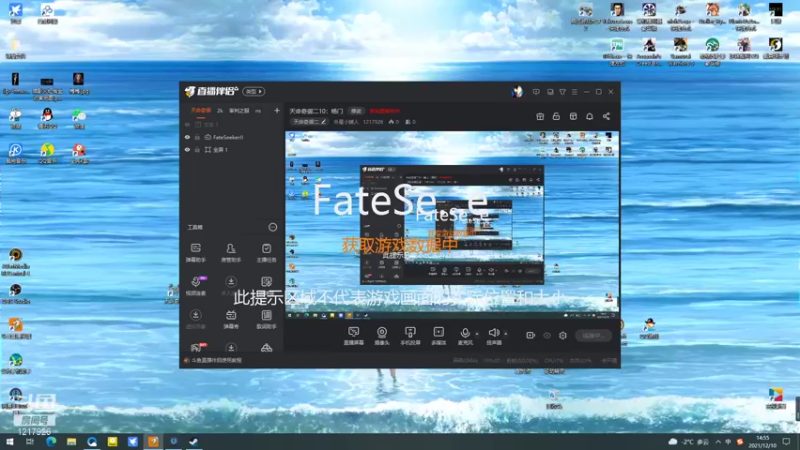This screenshot has width=800, height=450.
Task: Click the 修改 button next to the stream title
Action: point(356,111)
